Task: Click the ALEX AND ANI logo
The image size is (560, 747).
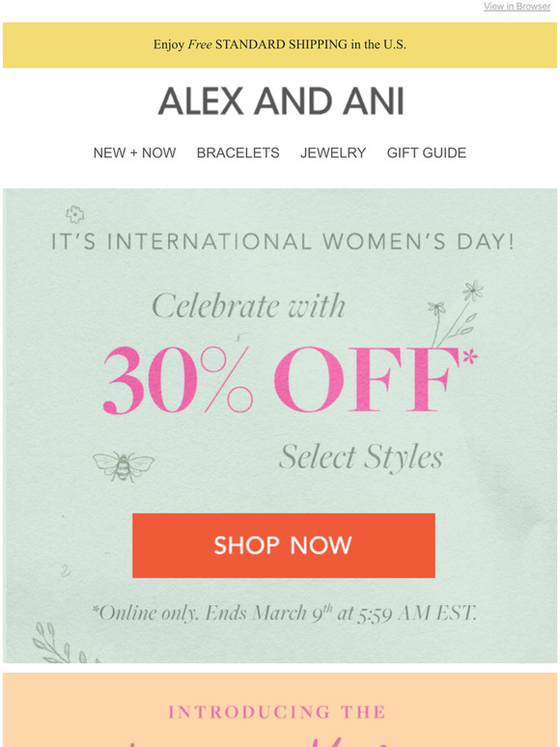Action: [281, 101]
